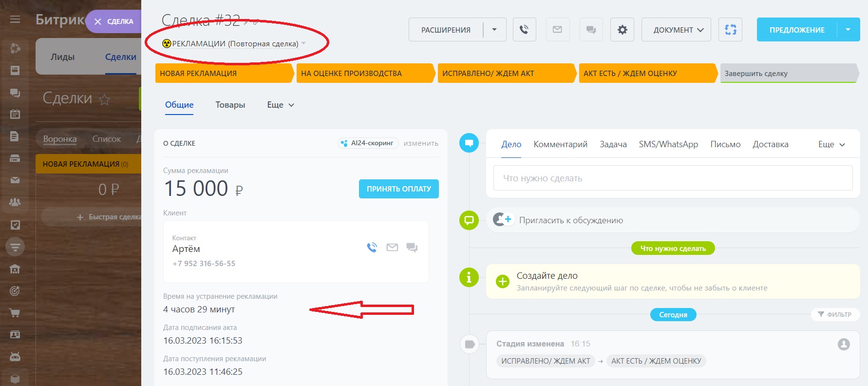Click the Что нужно сделать input field
This screenshot has width=868, height=386.
click(x=673, y=178)
